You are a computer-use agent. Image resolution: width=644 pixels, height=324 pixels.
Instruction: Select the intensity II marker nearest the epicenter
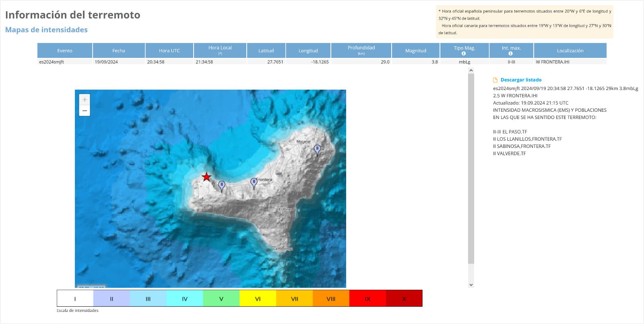(221, 187)
